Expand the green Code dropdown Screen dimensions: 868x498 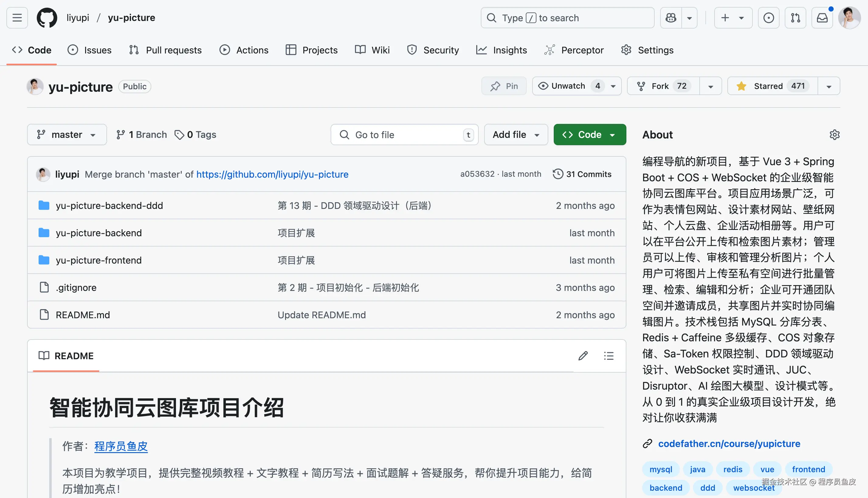pyautogui.click(x=589, y=135)
